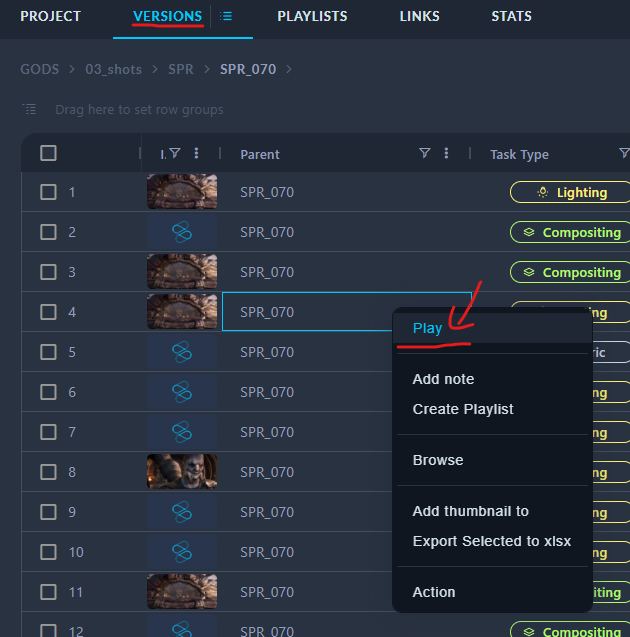Screen dimensions: 630x637
Task: Click the Lighting tag in row 1
Action: [571, 192]
